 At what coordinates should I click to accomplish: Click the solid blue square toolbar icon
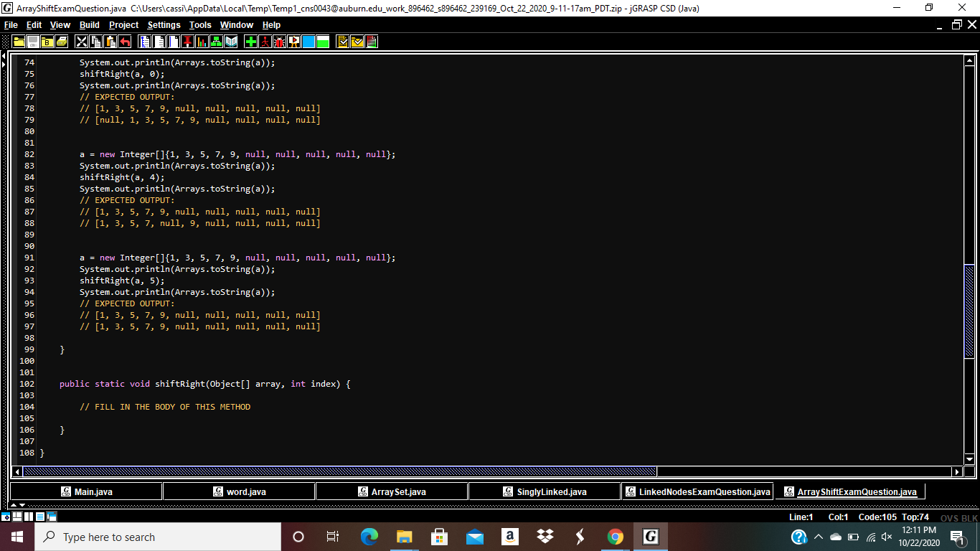pyautogui.click(x=308, y=42)
